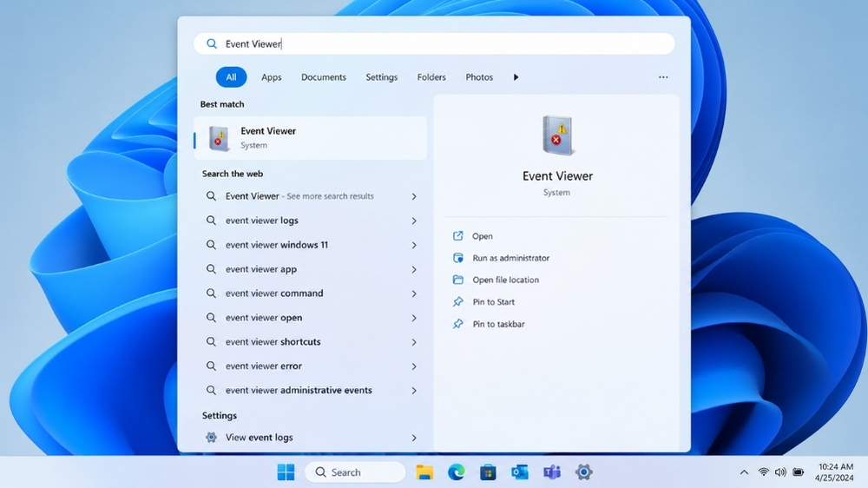Viewport: 868px width, 488px height.
Task: Click the Open file location folder icon
Action: click(x=457, y=280)
